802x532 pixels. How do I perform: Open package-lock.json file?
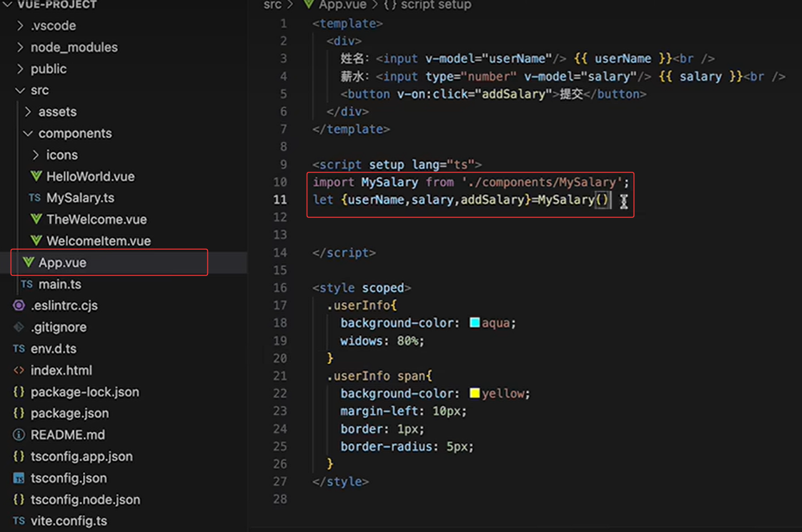[x=85, y=392]
